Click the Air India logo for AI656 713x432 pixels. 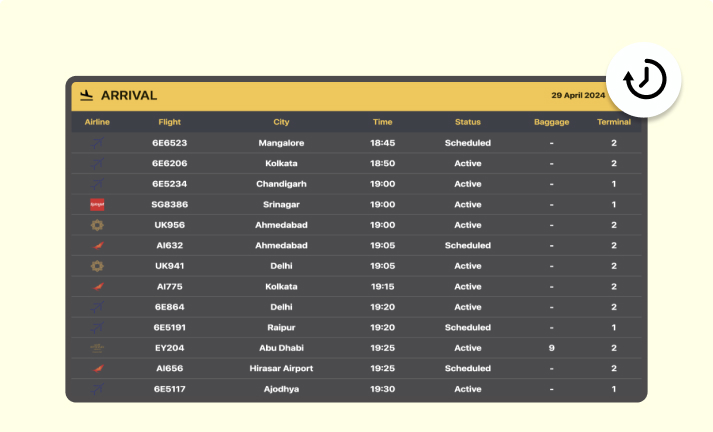click(97, 368)
